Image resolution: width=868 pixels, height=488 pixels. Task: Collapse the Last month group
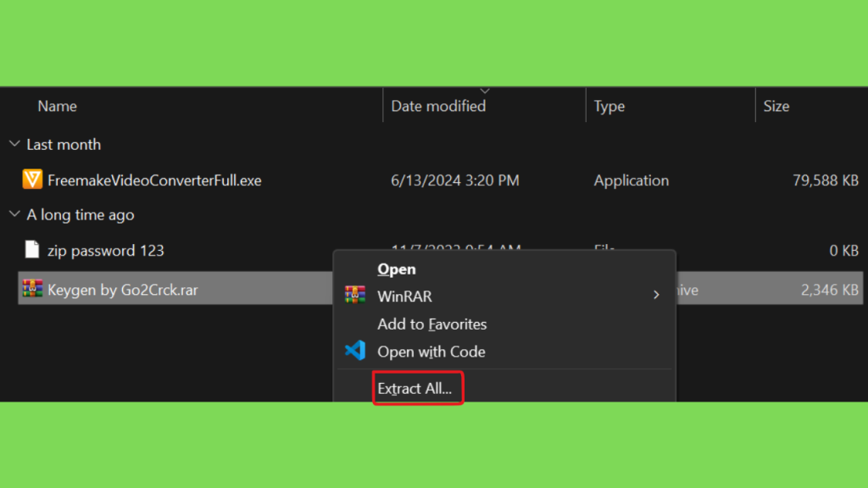(15, 144)
